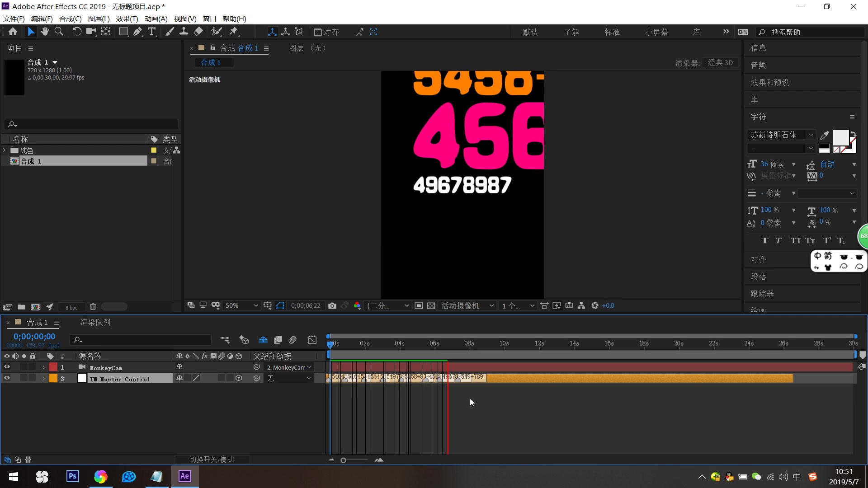
Task: Select the Zoom tool
Action: pyautogui.click(x=59, y=32)
